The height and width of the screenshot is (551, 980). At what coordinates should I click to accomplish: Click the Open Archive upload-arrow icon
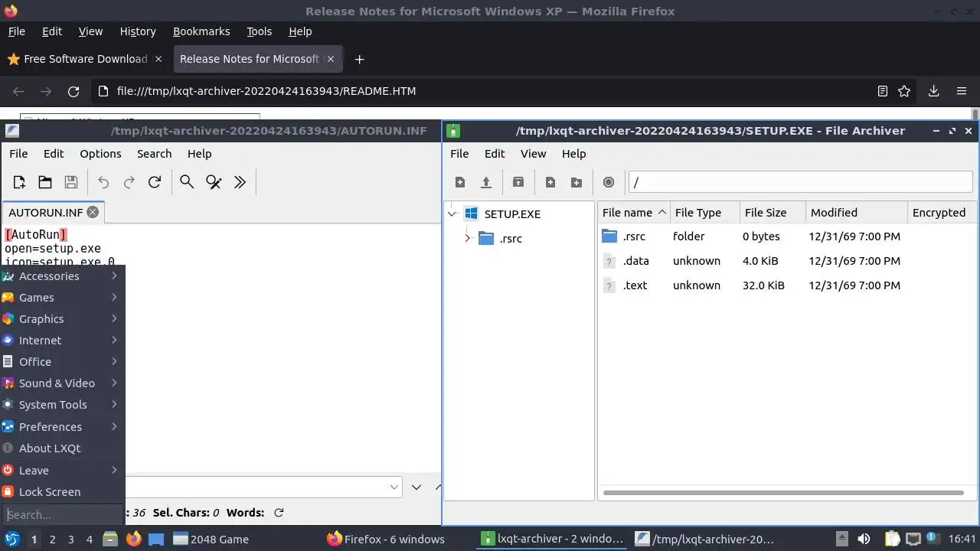point(485,182)
